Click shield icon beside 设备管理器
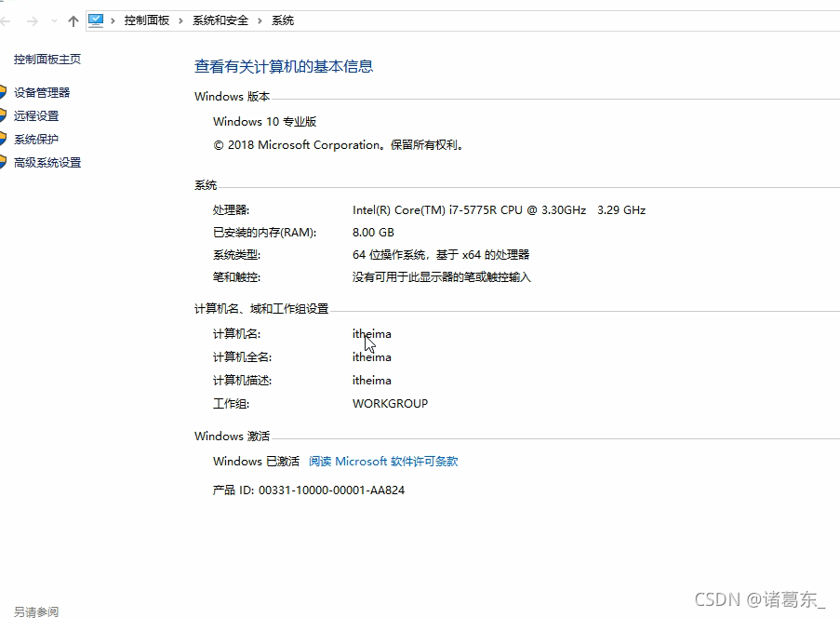Viewport: 840px width, 618px height. tap(3, 92)
